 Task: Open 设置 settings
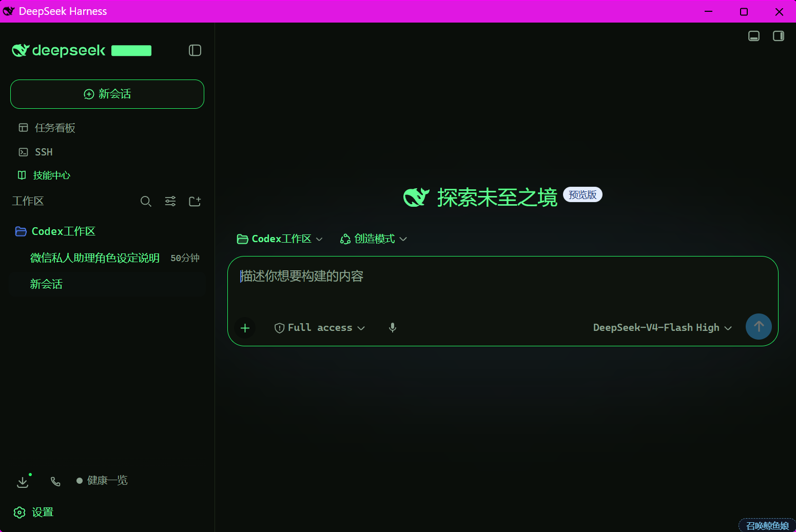[x=33, y=513]
